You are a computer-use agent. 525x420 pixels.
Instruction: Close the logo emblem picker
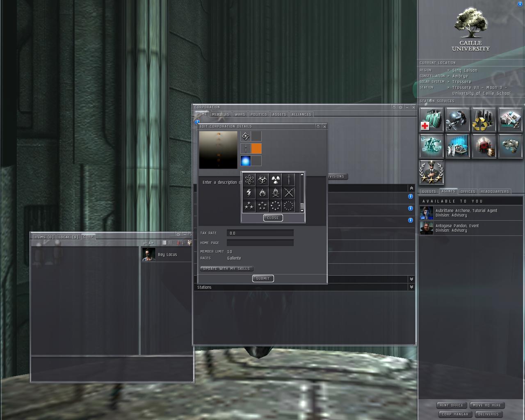[x=273, y=218]
